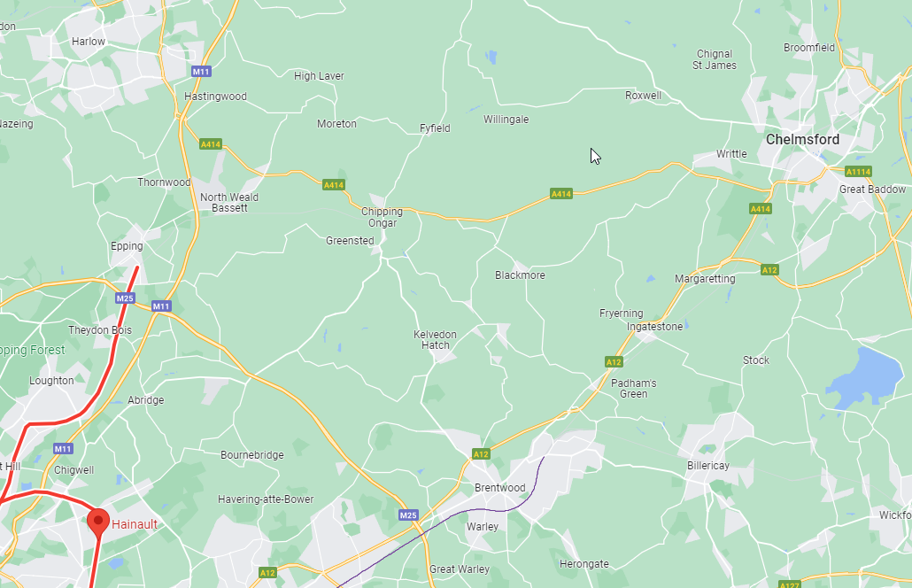Viewport: 912px width, 588px height.
Task: Select the Ingatestone place label
Action: 655,326
